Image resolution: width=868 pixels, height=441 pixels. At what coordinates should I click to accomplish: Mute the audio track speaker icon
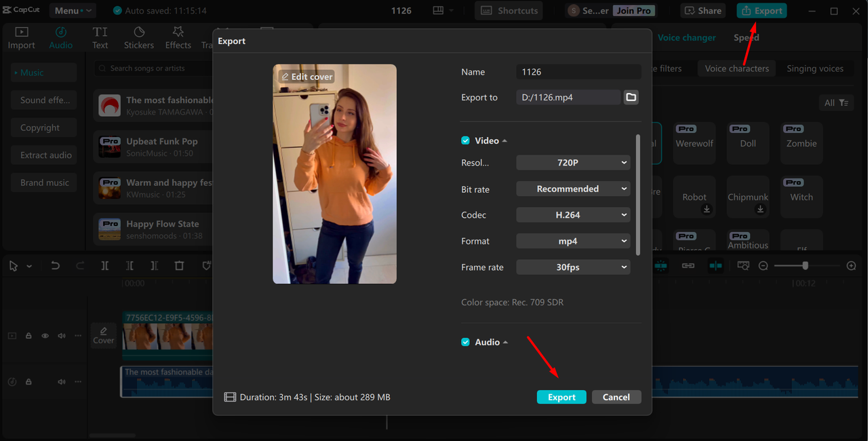(x=62, y=382)
